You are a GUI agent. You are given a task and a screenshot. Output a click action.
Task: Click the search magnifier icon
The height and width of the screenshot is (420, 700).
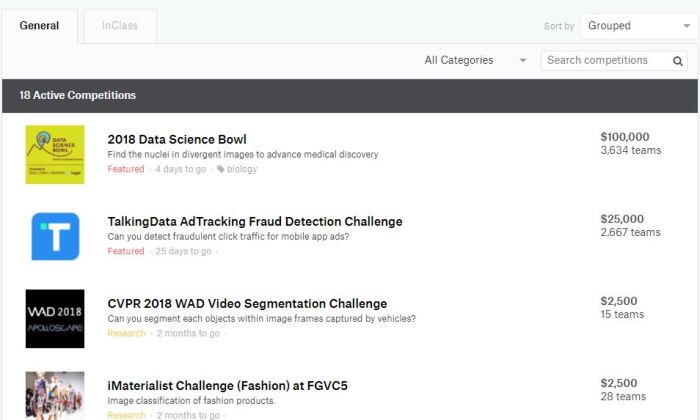[678, 61]
